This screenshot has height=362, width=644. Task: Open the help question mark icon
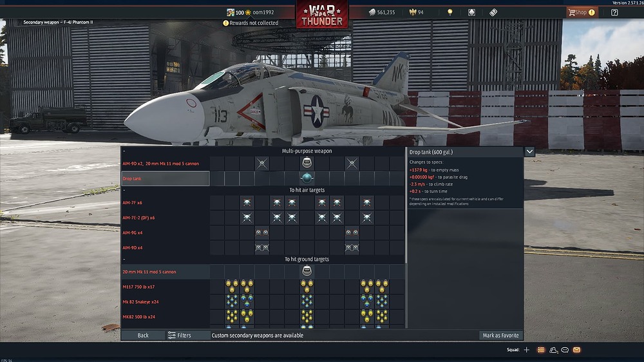[614, 12]
